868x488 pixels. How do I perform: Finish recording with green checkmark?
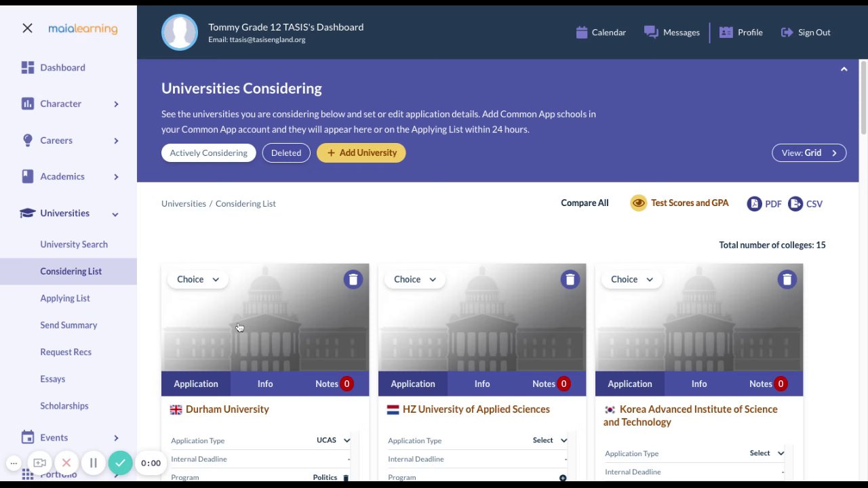120,463
